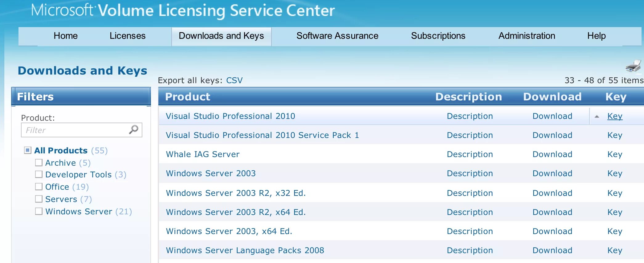Open Whale IAG Server product link
The height and width of the screenshot is (263, 644).
point(203,154)
